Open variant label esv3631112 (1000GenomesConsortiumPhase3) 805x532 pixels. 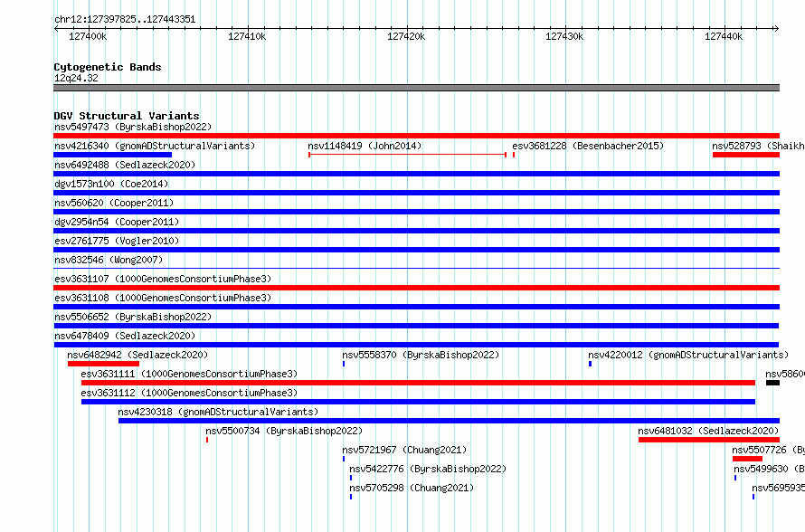point(189,393)
